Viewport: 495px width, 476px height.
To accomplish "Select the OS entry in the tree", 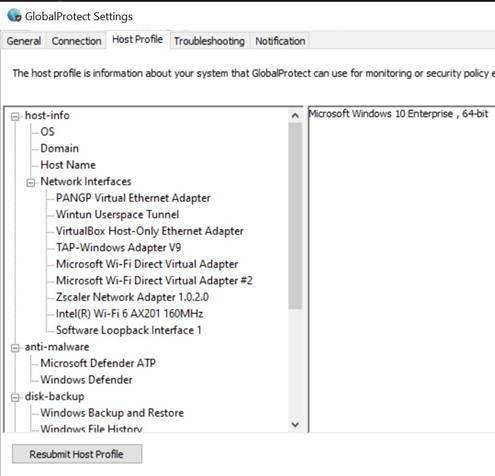I will [47, 132].
